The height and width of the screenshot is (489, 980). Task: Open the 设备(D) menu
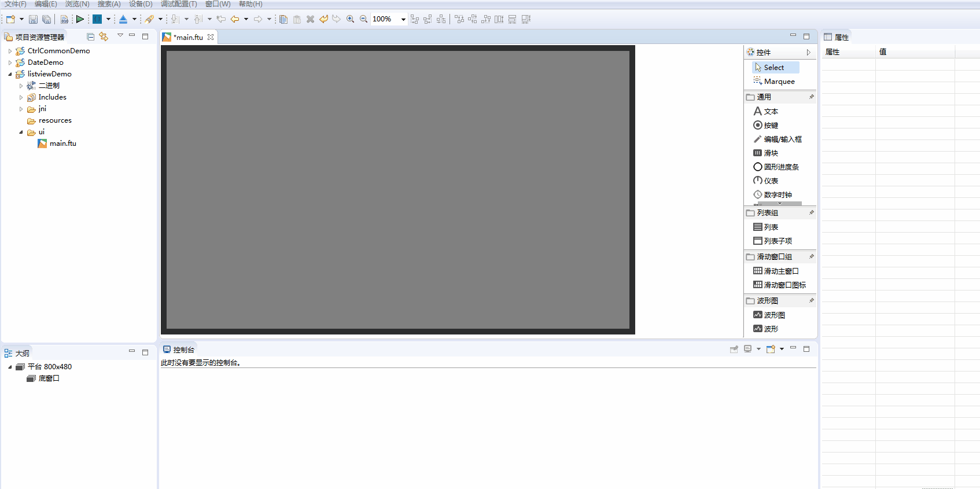click(141, 4)
